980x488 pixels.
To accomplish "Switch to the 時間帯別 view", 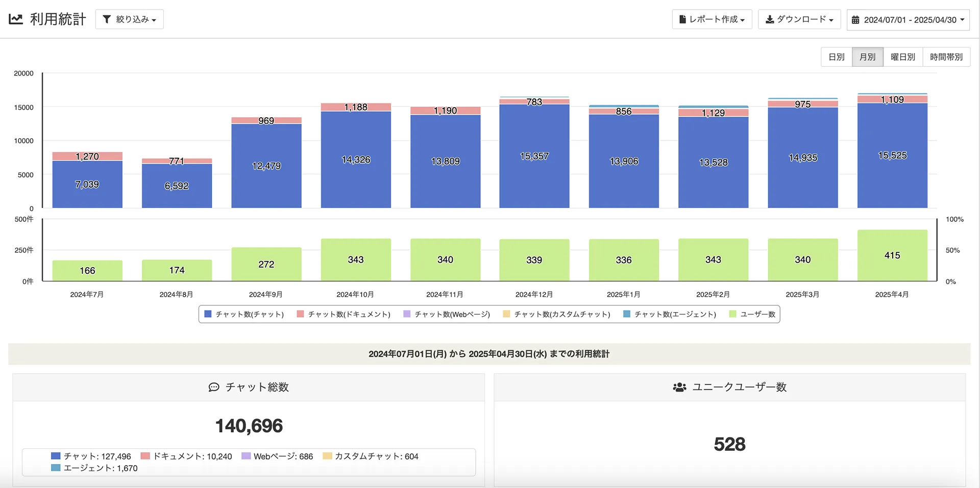I will coord(946,57).
